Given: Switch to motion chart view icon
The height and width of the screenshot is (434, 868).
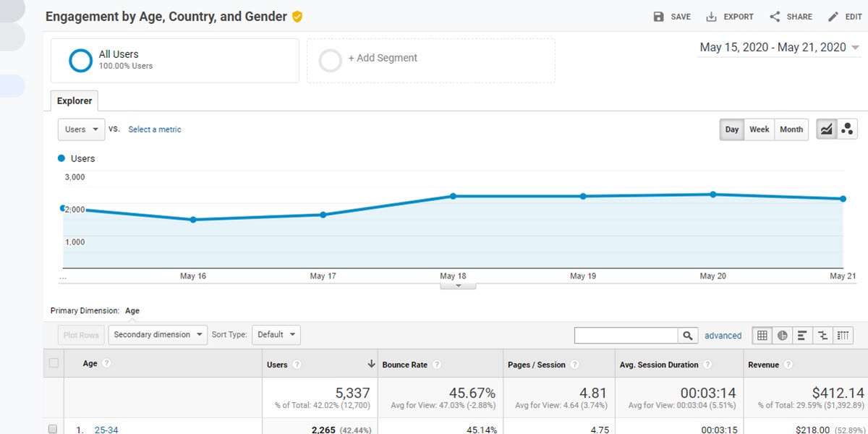Looking at the screenshot, I should click(847, 129).
